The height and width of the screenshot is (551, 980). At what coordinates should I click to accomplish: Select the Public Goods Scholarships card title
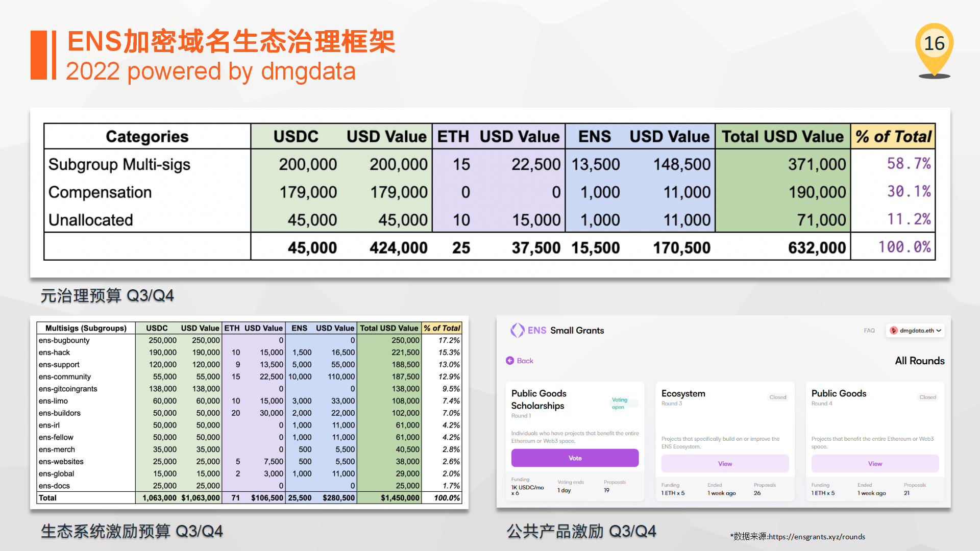pos(539,399)
